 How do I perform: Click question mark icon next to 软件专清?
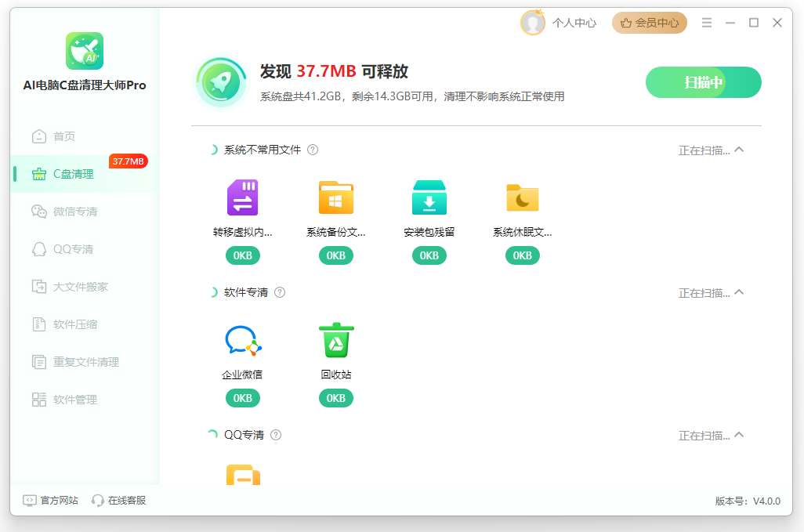pos(280,292)
